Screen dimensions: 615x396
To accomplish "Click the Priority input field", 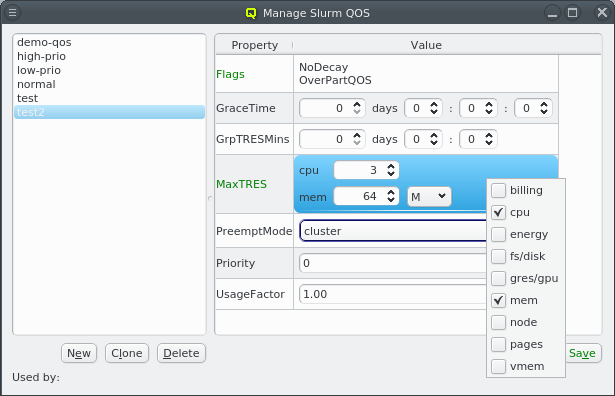I will [x=393, y=263].
